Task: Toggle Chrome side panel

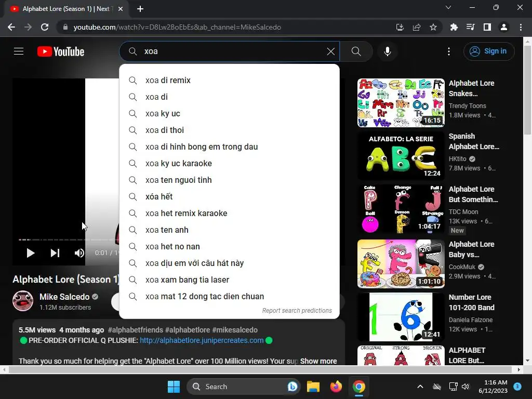Action: click(x=487, y=27)
